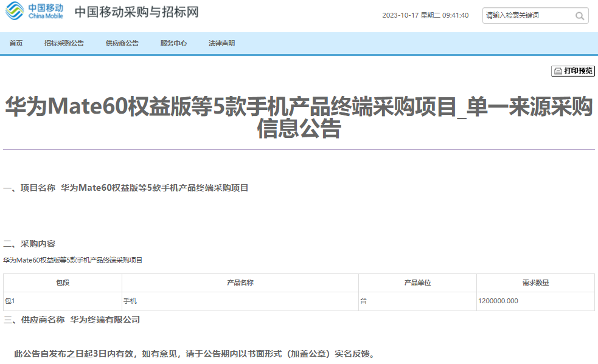Open the 法律声明 menu item

[221, 44]
